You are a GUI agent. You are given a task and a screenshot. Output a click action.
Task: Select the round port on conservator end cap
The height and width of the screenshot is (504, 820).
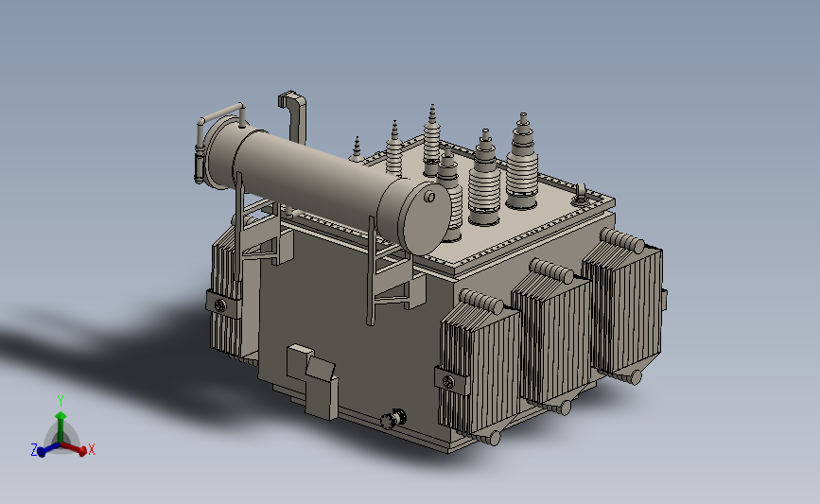coord(429,197)
